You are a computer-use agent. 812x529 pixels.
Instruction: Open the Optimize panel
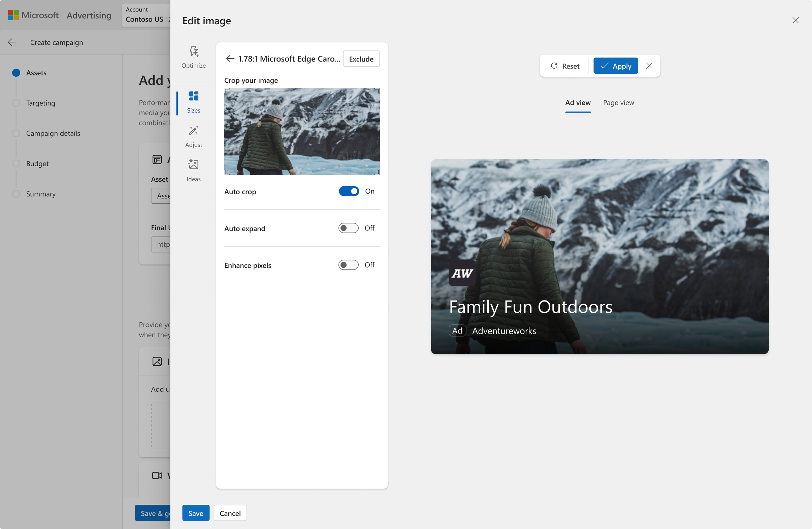pyautogui.click(x=193, y=57)
